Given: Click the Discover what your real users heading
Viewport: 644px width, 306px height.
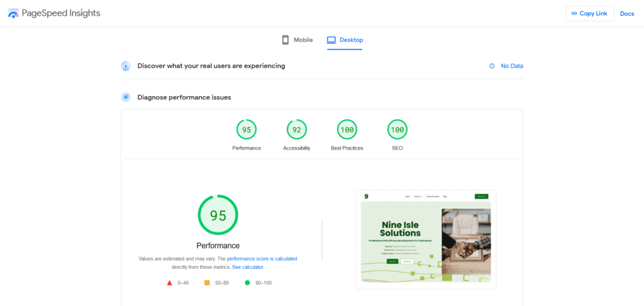Looking at the screenshot, I should (211, 65).
